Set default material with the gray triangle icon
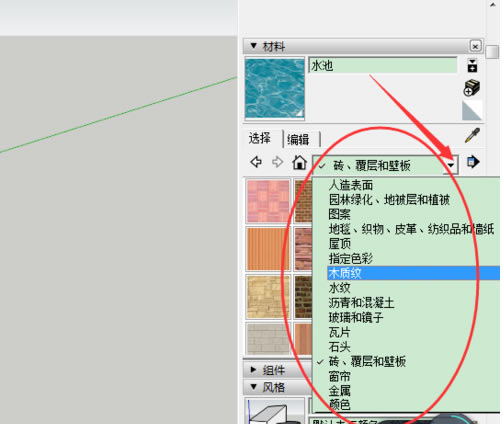 coord(472,111)
